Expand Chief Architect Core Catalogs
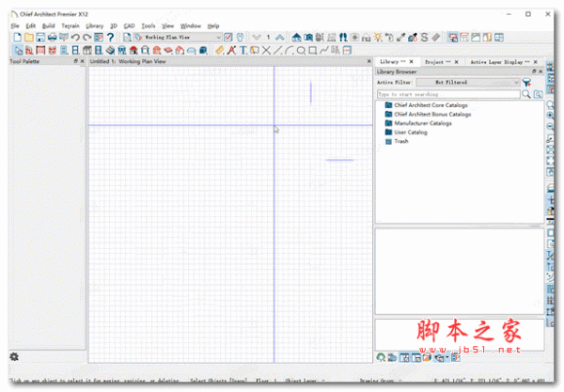This screenshot has height=392, width=564. (x=430, y=105)
